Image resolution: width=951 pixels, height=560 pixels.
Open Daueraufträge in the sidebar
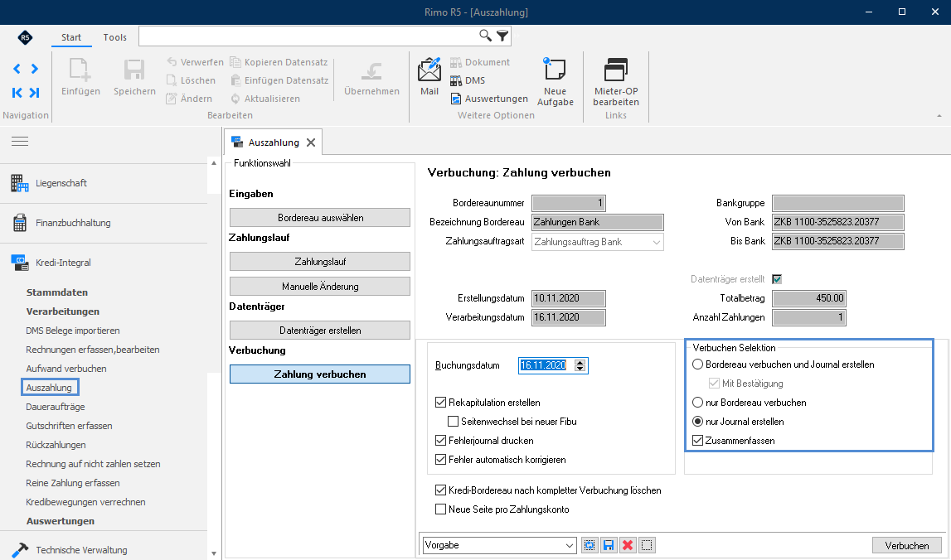pos(56,407)
